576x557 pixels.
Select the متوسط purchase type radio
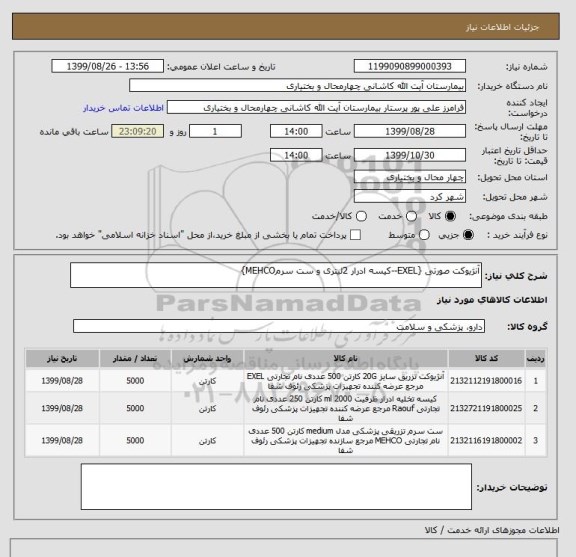pyautogui.click(x=424, y=235)
